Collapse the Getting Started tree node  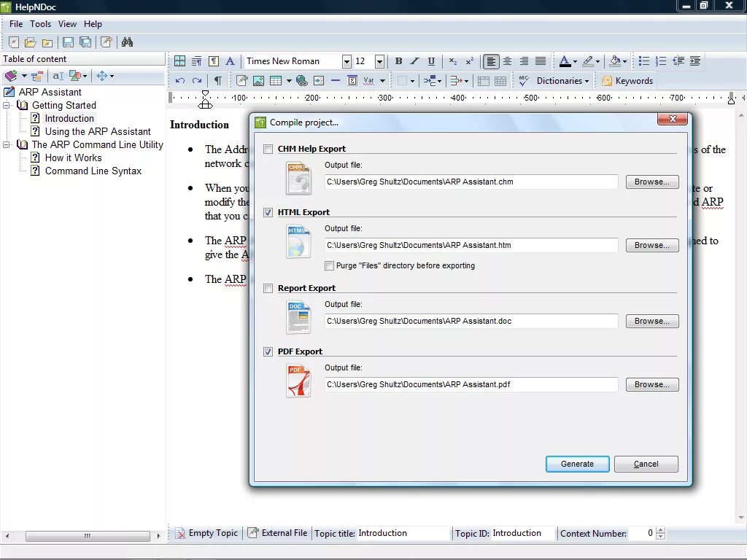pyautogui.click(x=7, y=105)
